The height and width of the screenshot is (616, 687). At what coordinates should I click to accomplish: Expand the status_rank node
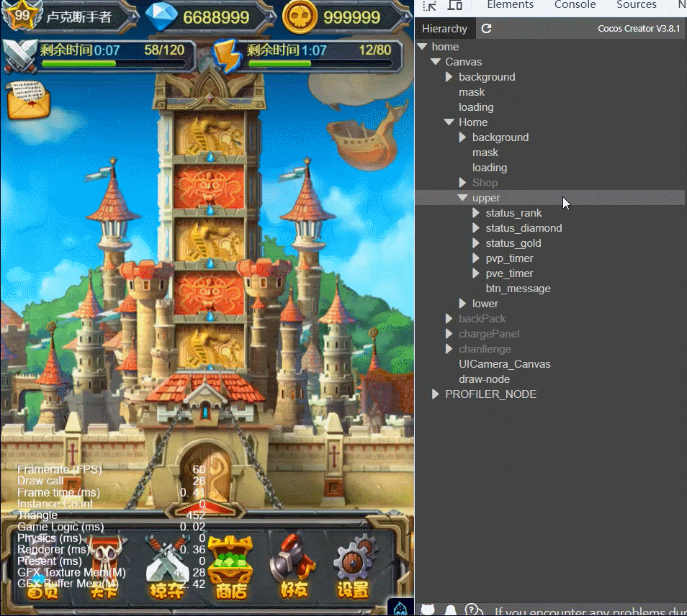[476, 213]
